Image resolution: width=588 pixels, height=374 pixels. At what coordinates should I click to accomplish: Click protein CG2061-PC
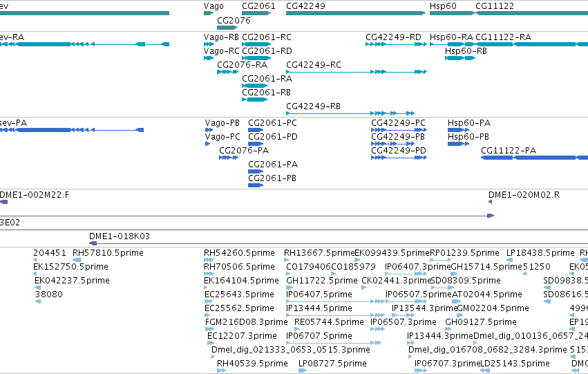[x=272, y=123]
